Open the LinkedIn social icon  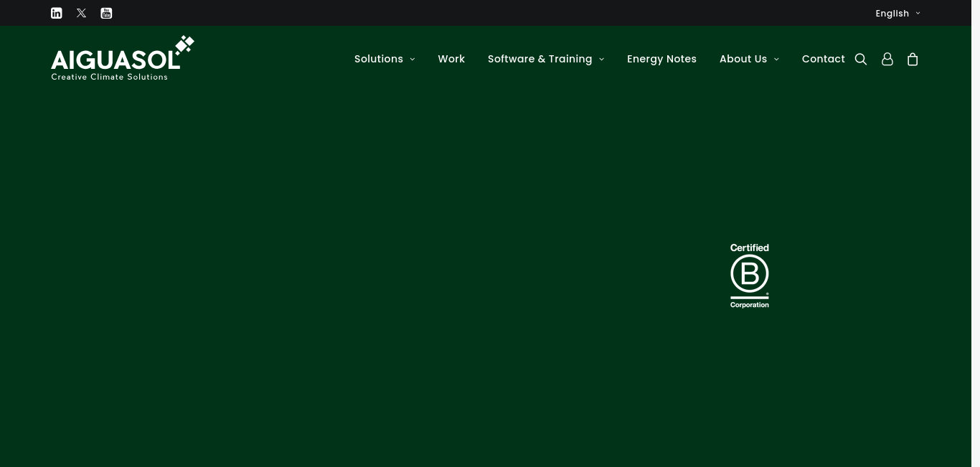(x=57, y=13)
